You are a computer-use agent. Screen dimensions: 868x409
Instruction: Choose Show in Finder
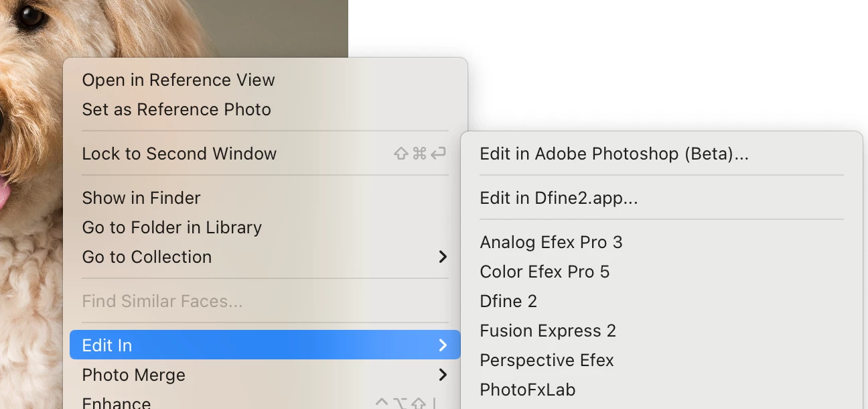265,198
